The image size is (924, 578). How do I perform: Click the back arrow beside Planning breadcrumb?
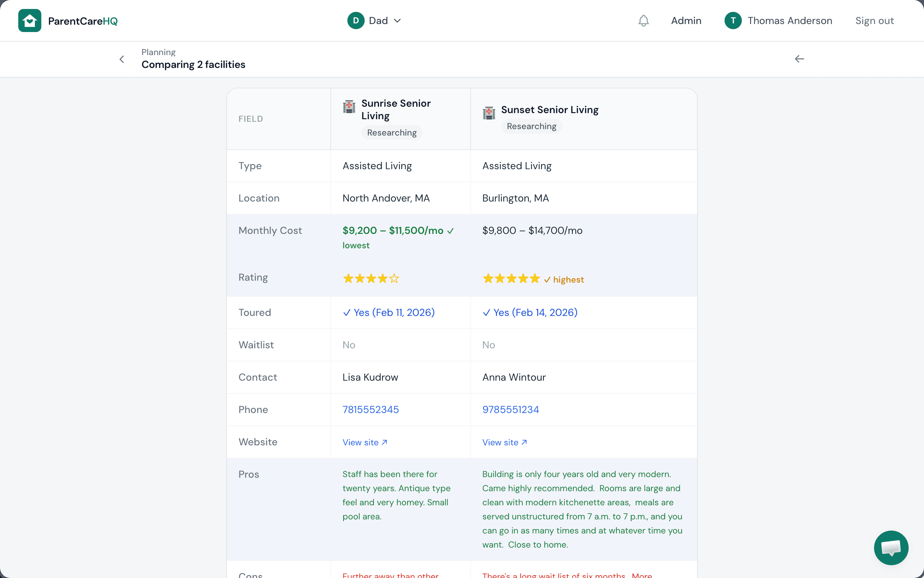[121, 59]
